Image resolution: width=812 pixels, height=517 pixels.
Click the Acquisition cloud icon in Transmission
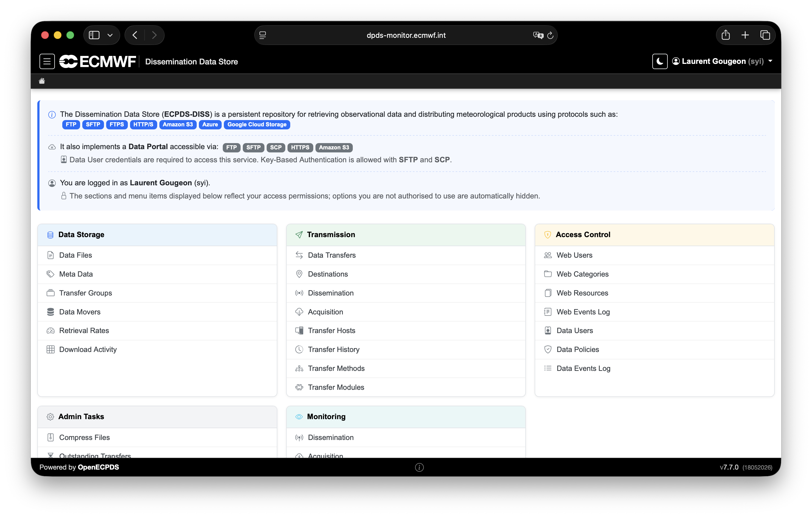tap(299, 312)
